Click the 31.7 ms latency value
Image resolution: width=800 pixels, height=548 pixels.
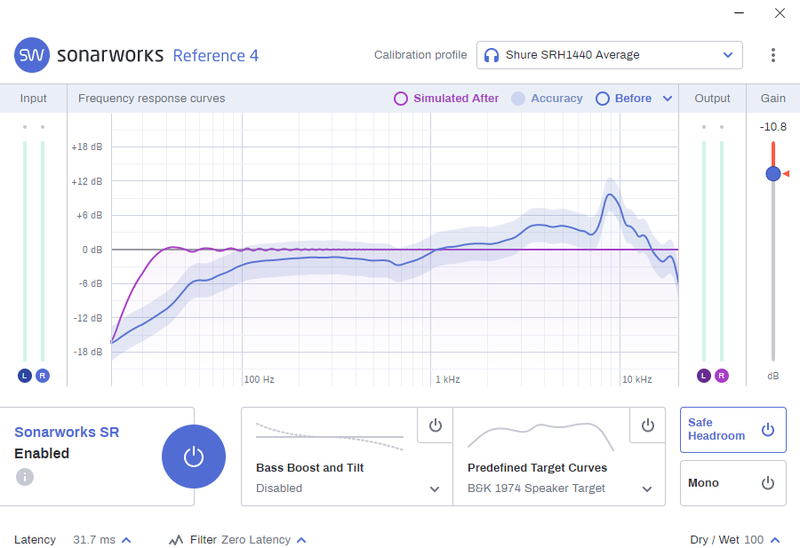[94, 540]
